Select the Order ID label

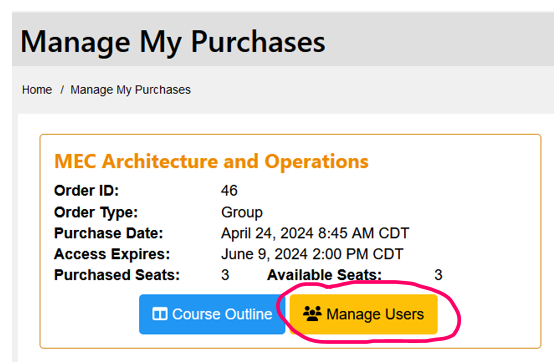click(x=86, y=191)
